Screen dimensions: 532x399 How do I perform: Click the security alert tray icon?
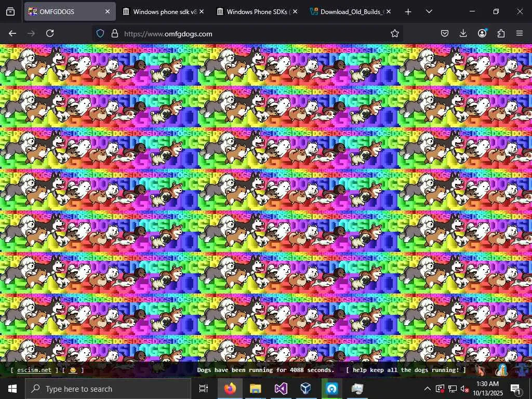point(440,389)
